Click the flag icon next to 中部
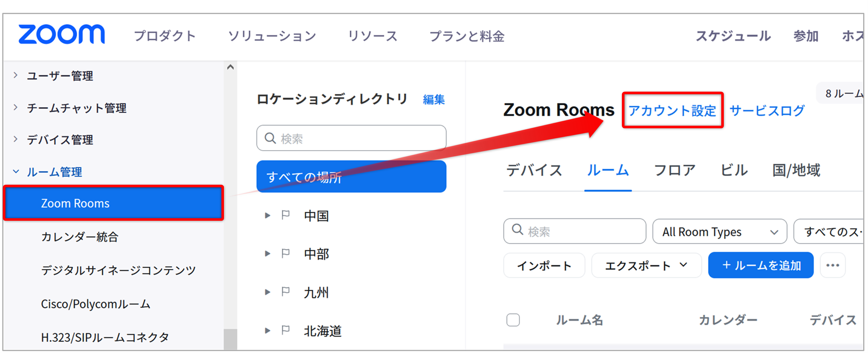 point(286,253)
